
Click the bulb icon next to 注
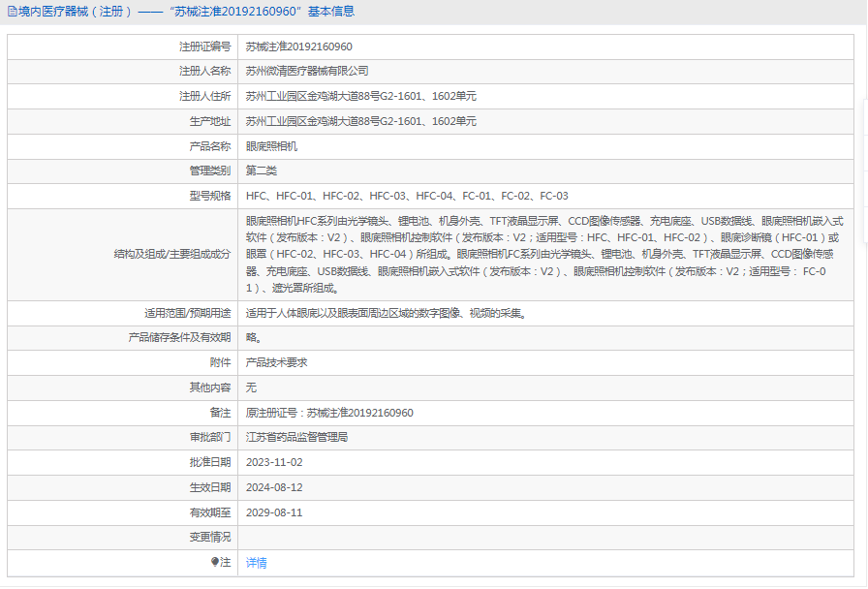point(215,562)
